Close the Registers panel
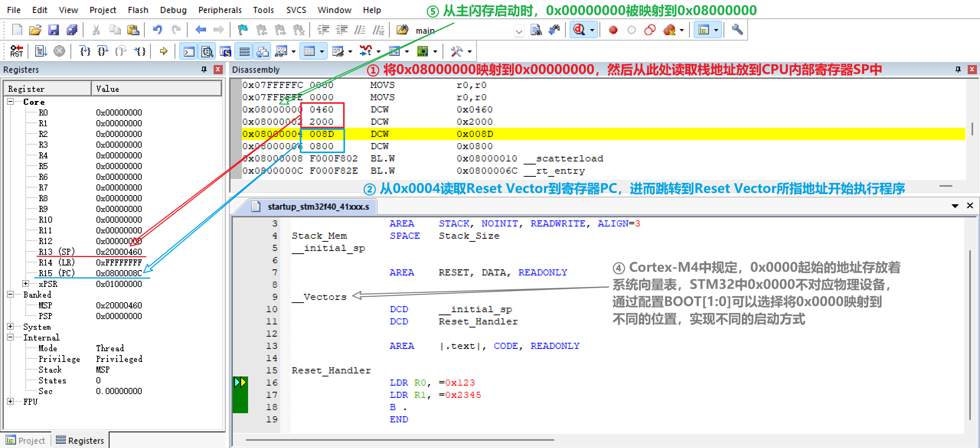Image resolution: width=980 pixels, height=448 pixels. [218, 69]
